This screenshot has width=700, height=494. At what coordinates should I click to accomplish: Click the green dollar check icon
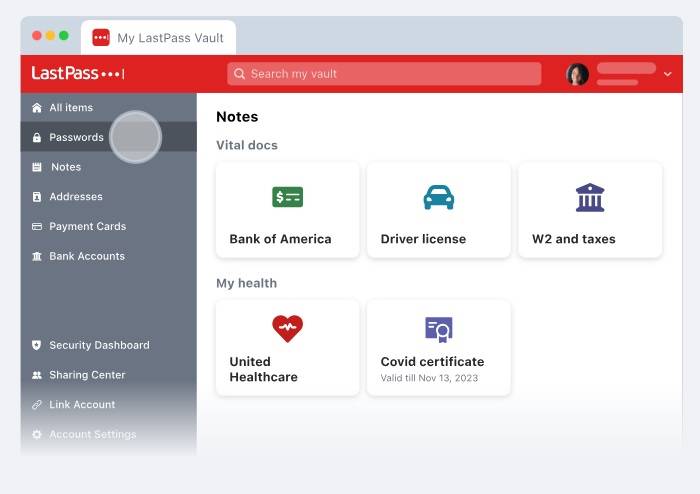click(288, 197)
